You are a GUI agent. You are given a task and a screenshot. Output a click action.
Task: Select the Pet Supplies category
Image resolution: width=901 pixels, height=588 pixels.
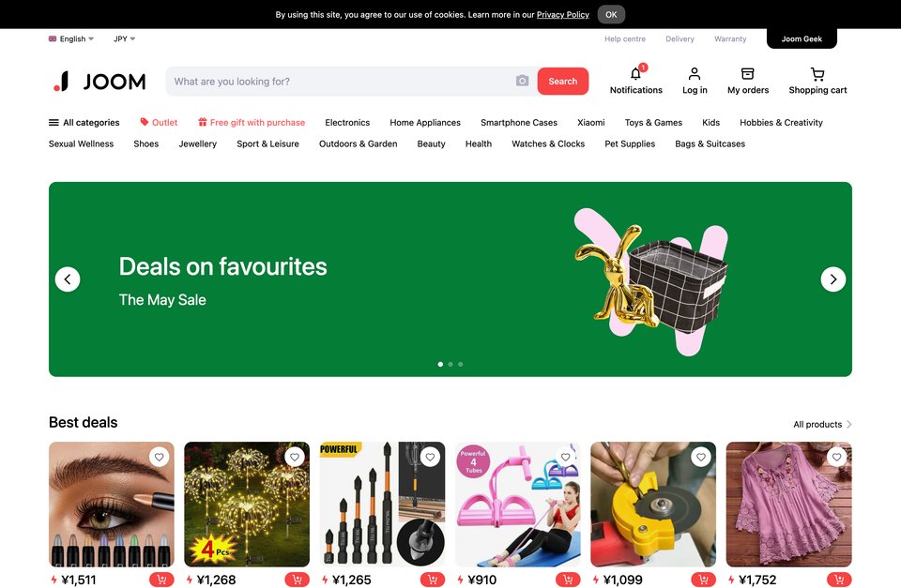click(630, 143)
